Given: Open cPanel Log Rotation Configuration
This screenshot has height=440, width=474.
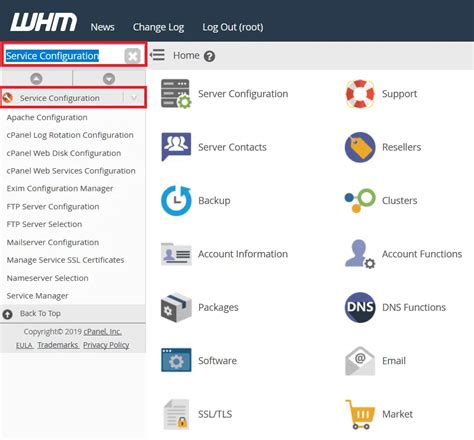Looking at the screenshot, I should (70, 135).
